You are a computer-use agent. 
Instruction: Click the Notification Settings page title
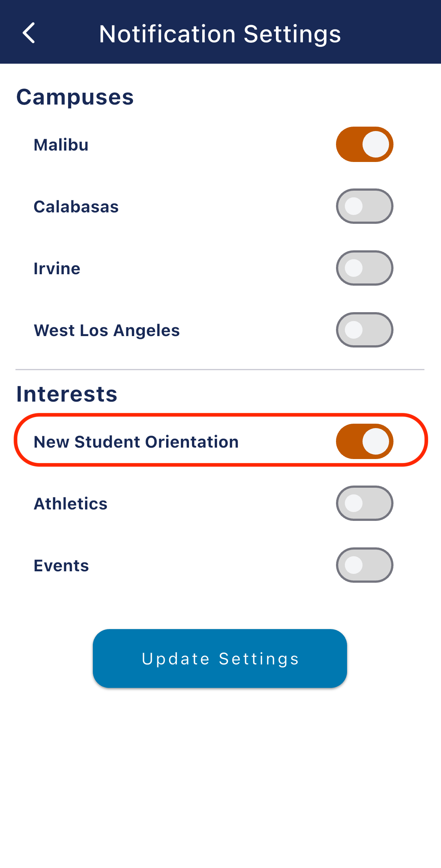[x=220, y=34]
